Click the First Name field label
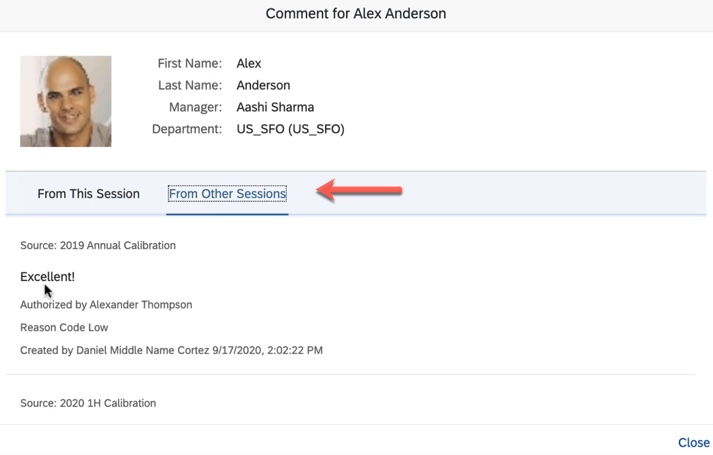The height and width of the screenshot is (455, 713). 189,63
